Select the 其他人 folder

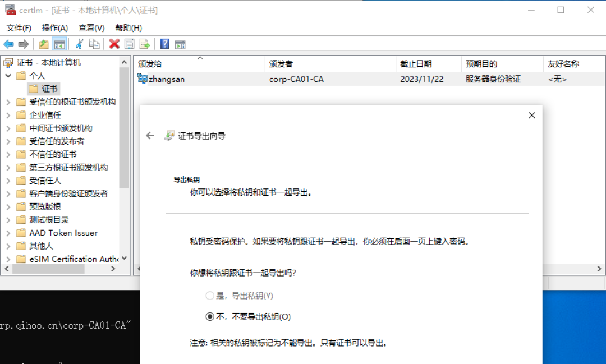point(35,246)
